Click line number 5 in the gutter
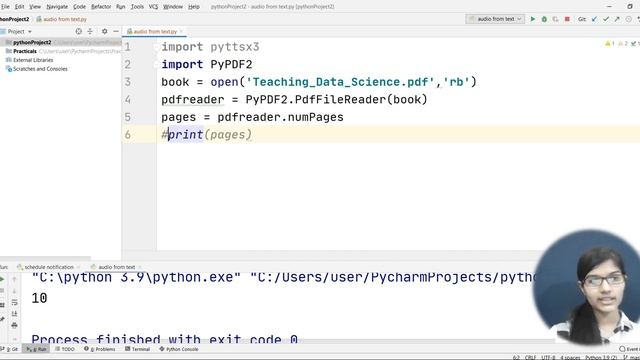 [128, 117]
